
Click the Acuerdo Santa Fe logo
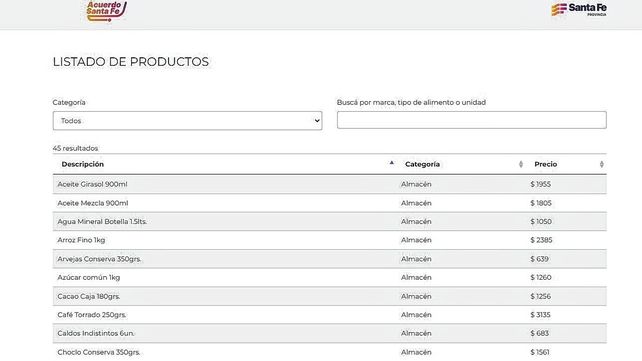coord(106,11)
